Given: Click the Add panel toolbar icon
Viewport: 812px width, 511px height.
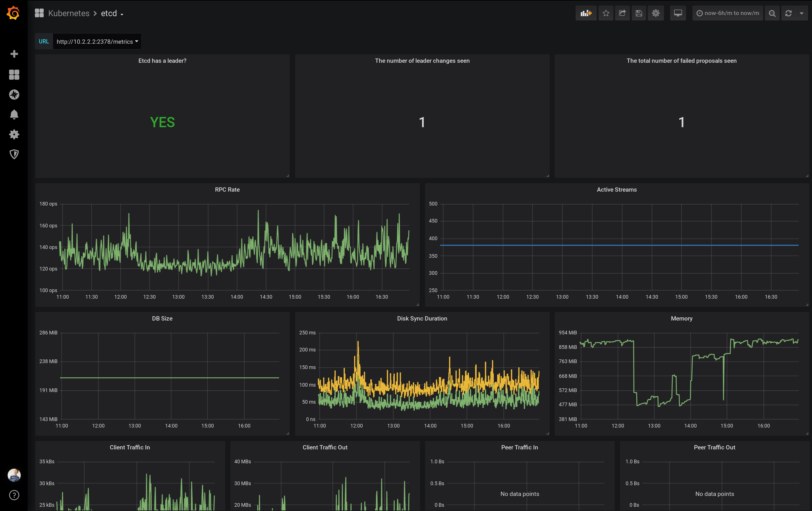Looking at the screenshot, I should tap(586, 13).
